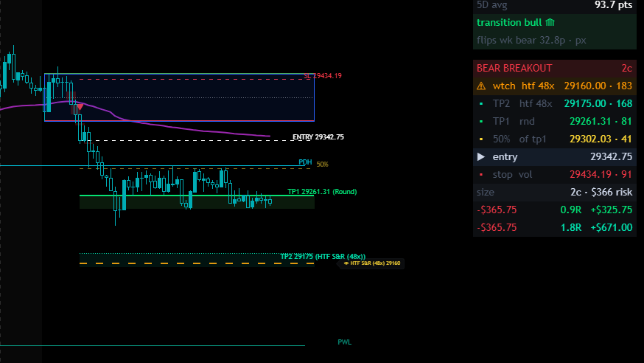
Task: Click the eye icon in HTF S&R label
Action: click(346, 263)
